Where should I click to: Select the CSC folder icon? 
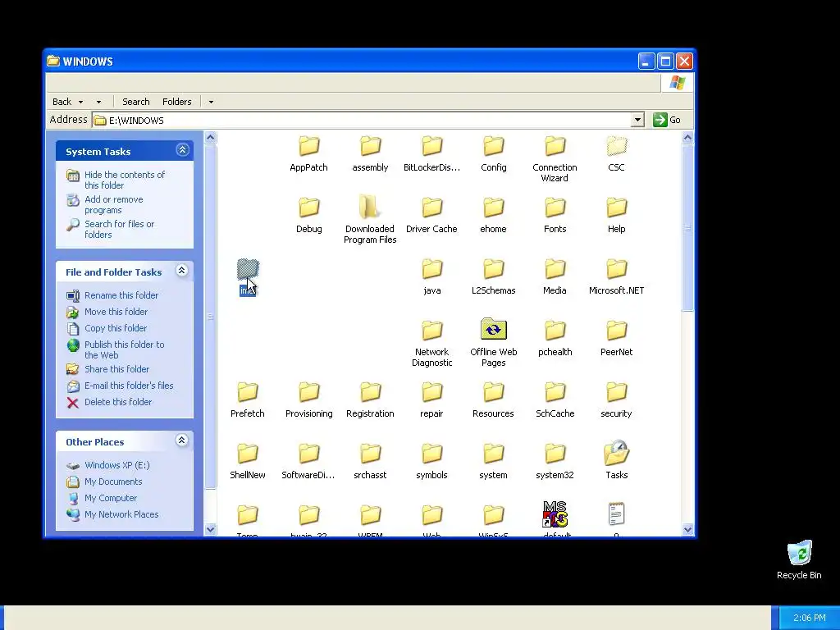click(x=617, y=146)
